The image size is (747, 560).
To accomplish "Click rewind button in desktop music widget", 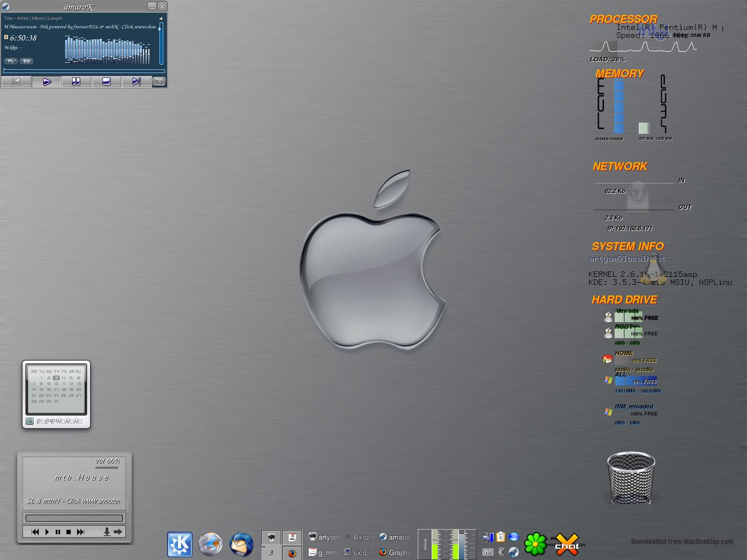I will tap(35, 532).
